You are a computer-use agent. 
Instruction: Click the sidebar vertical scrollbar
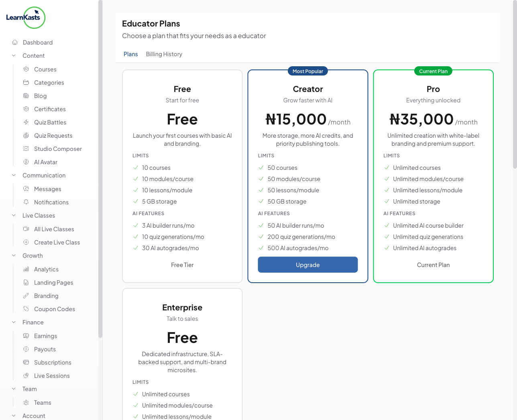pyautogui.click(x=100, y=169)
